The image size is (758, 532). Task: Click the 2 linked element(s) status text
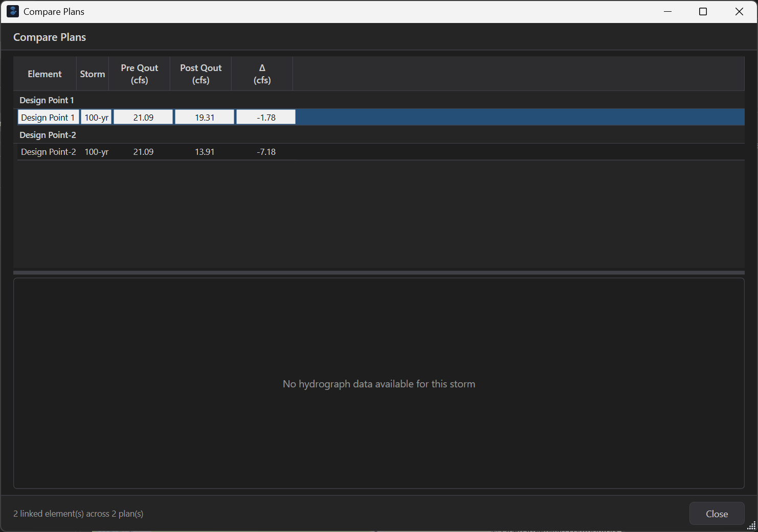(78, 514)
